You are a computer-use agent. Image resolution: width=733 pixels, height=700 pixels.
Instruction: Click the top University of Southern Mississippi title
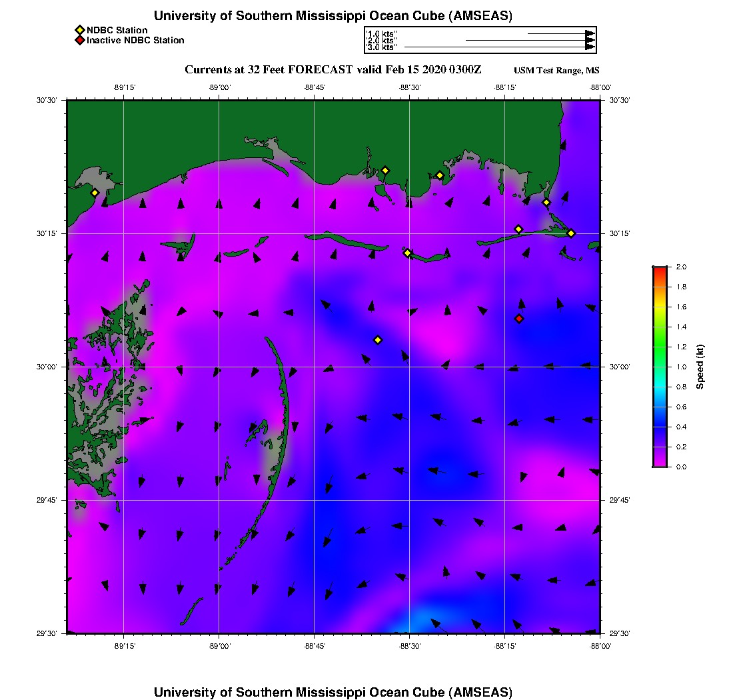(x=333, y=15)
